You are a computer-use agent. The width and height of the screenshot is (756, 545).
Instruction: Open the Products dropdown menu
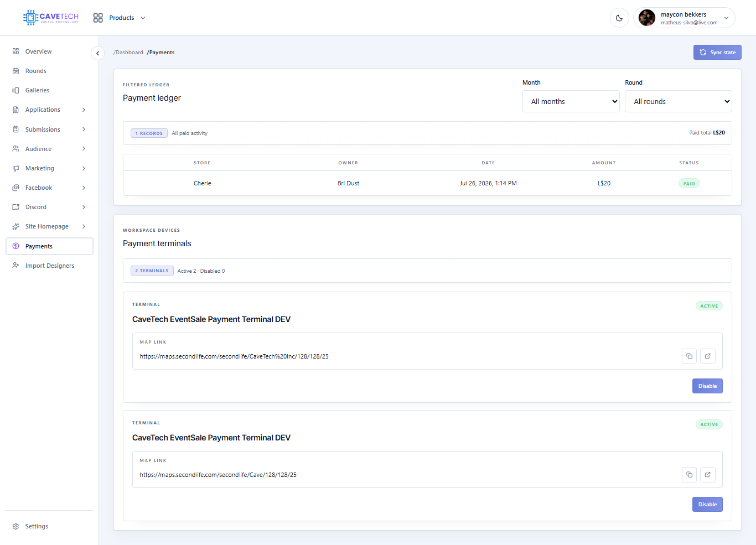tap(127, 18)
